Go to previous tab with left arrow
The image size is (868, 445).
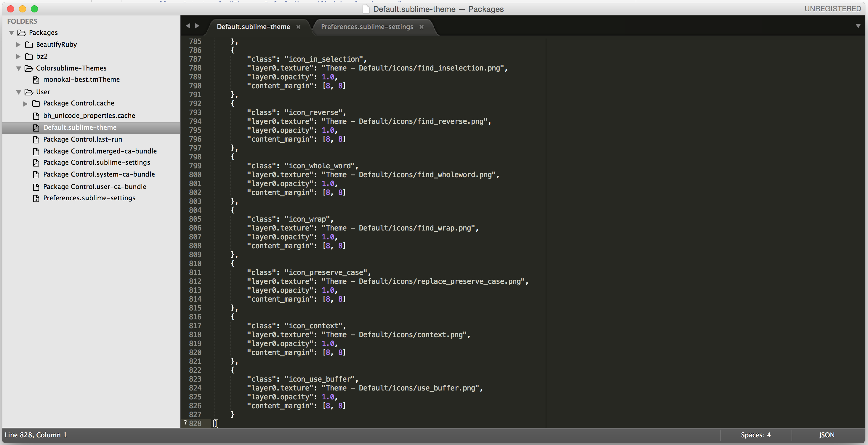point(188,26)
